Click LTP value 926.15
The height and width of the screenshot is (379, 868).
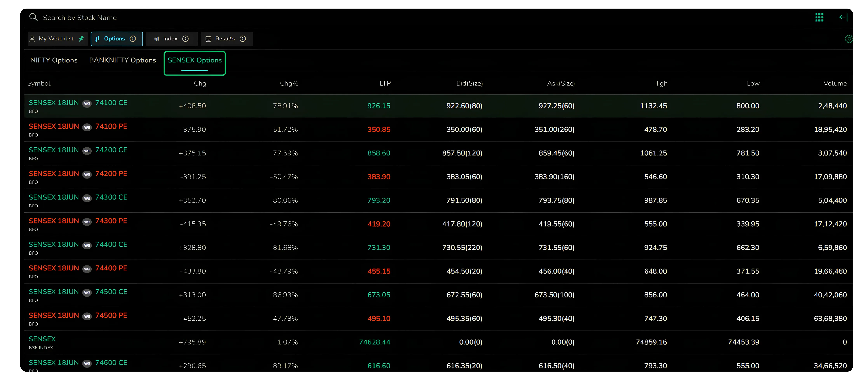379,106
